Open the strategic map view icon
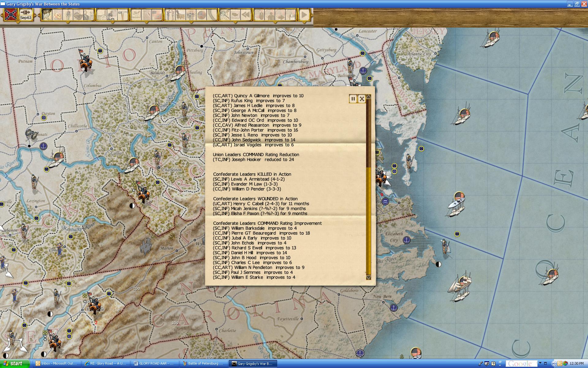 click(47, 15)
